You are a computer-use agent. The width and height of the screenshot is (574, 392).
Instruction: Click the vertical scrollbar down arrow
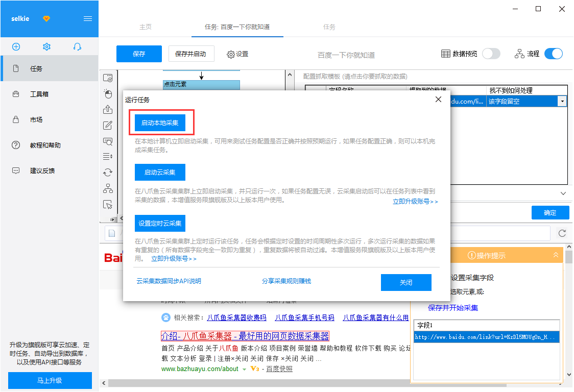tap(569, 375)
